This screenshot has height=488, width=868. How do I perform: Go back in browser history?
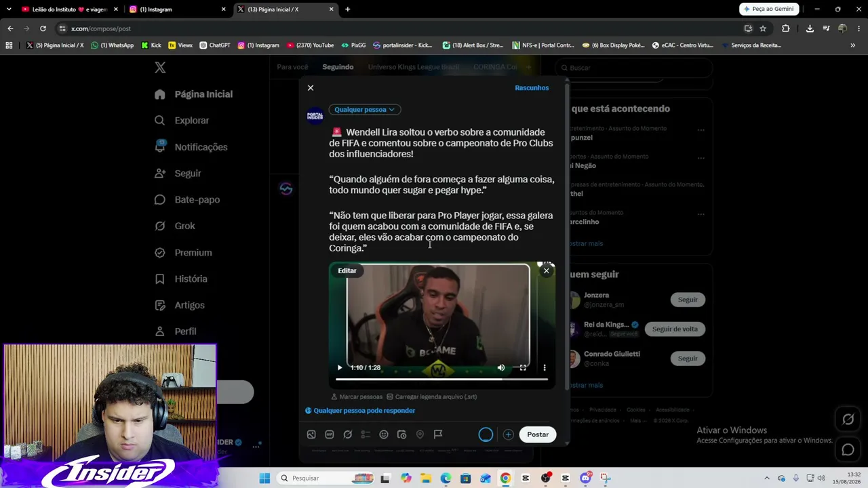(10, 28)
